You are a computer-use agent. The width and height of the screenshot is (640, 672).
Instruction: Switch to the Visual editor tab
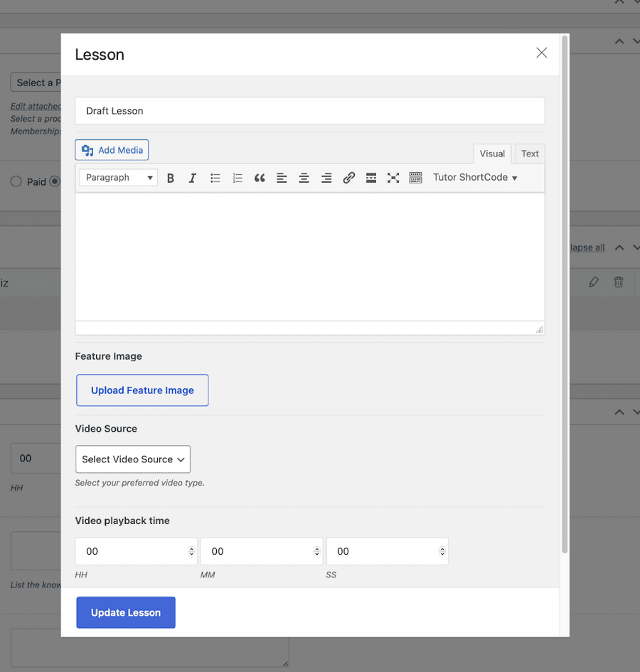click(x=492, y=154)
